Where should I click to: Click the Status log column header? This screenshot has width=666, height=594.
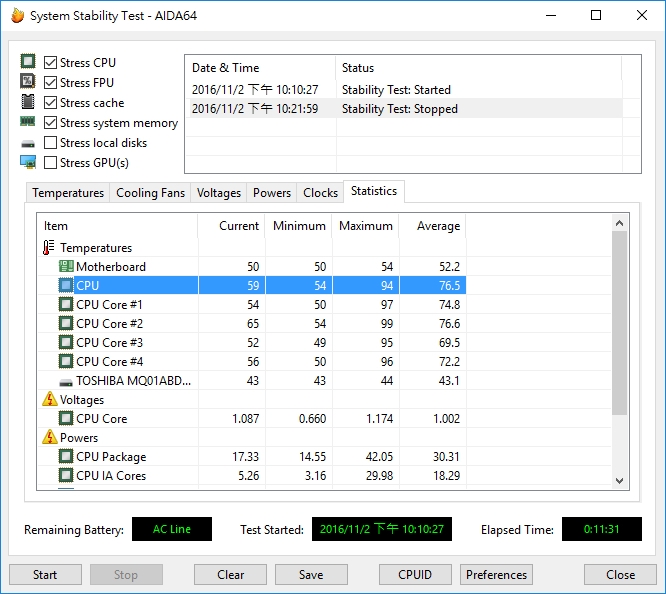pos(479,68)
